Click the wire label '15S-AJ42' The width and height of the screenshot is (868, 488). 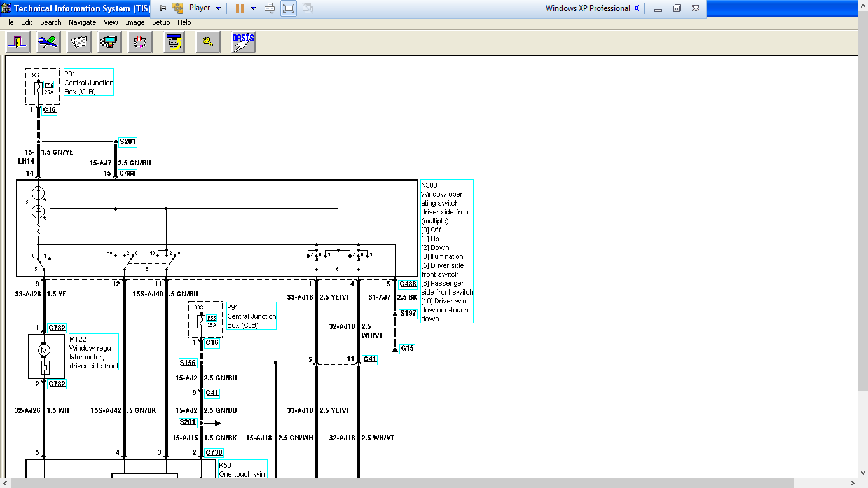106,411
